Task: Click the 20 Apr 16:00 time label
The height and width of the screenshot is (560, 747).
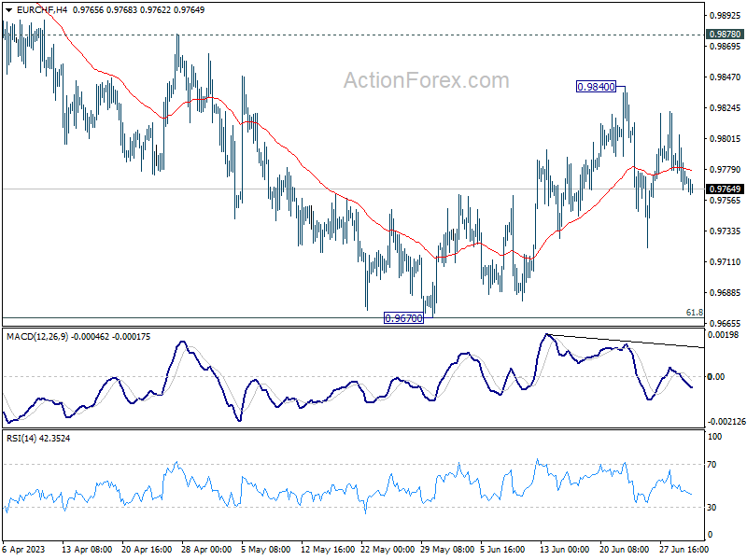Action: coord(147,549)
